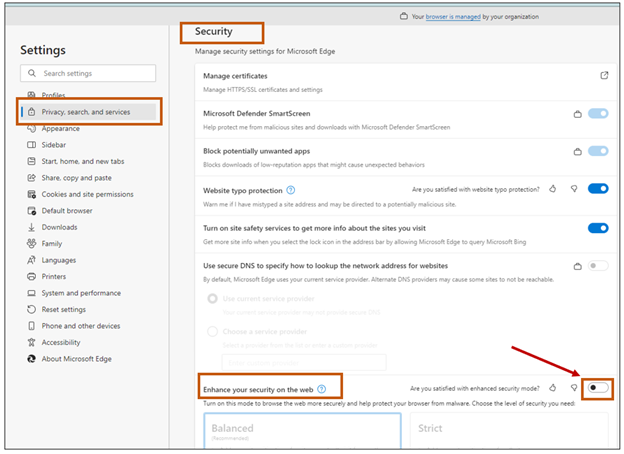Select Choose a service provider radio
Viewport: 624px width, 454px height.
click(x=213, y=331)
